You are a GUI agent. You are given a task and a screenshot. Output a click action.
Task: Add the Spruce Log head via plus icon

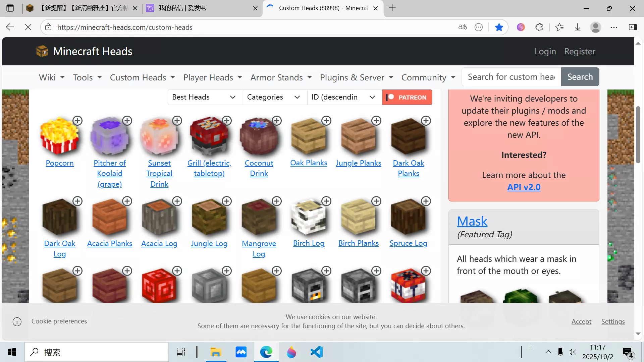(426, 201)
